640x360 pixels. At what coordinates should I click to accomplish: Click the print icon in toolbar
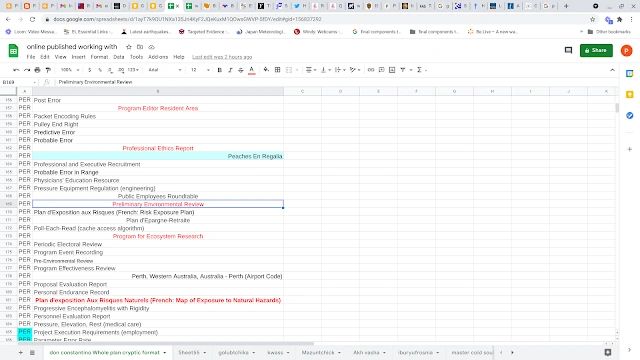point(38,70)
